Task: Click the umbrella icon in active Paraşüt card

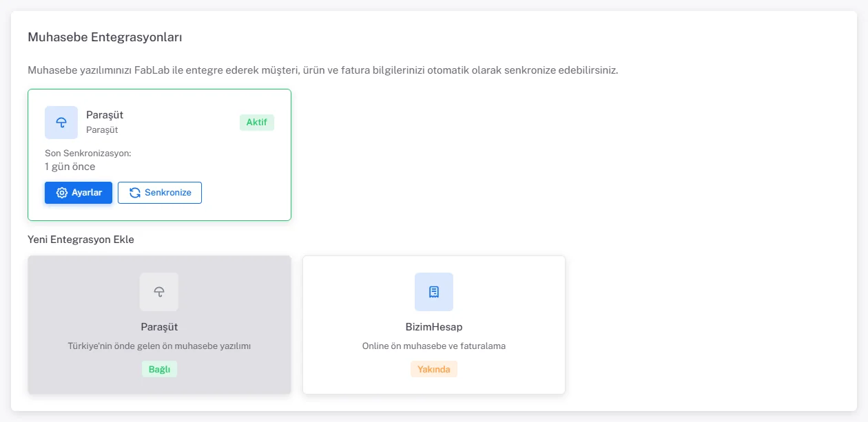Action: coord(61,123)
